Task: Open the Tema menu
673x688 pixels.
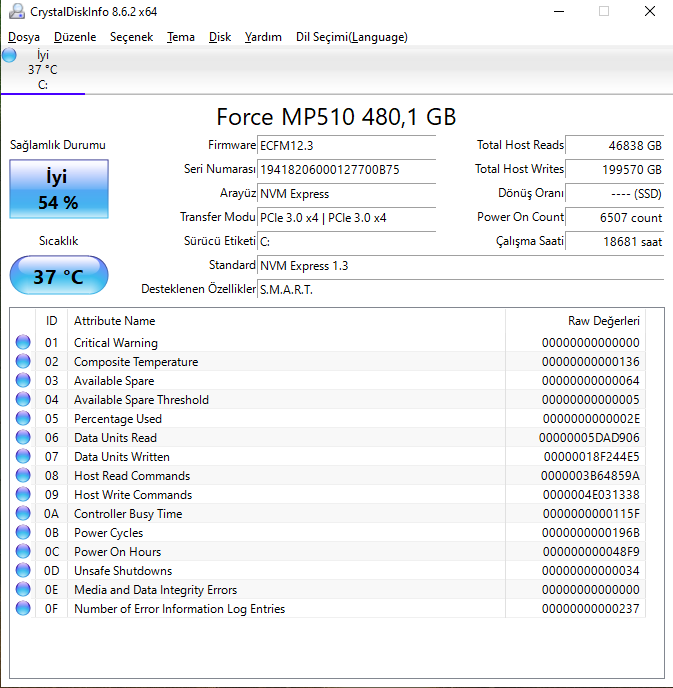Action: [180, 37]
